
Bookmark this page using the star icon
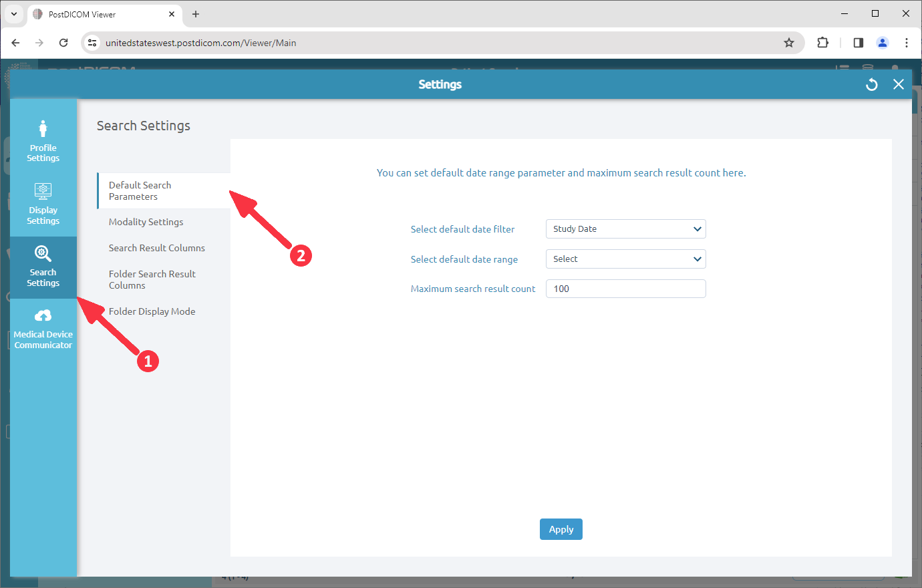click(789, 42)
